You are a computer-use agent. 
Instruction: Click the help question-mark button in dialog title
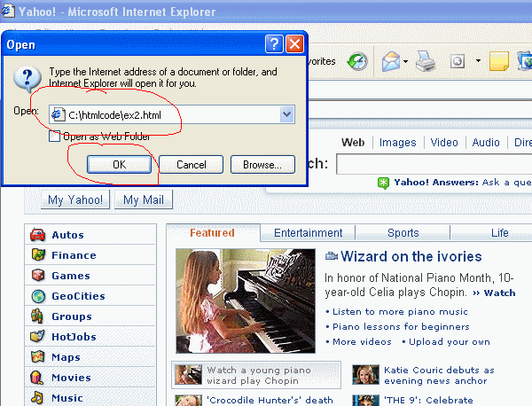click(274, 44)
